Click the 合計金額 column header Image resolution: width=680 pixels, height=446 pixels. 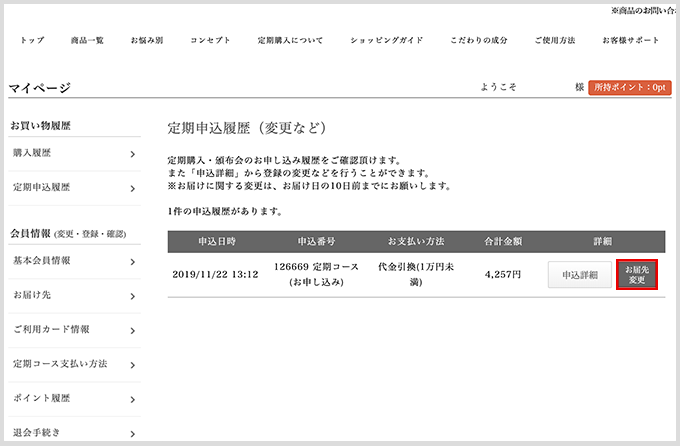(503, 242)
